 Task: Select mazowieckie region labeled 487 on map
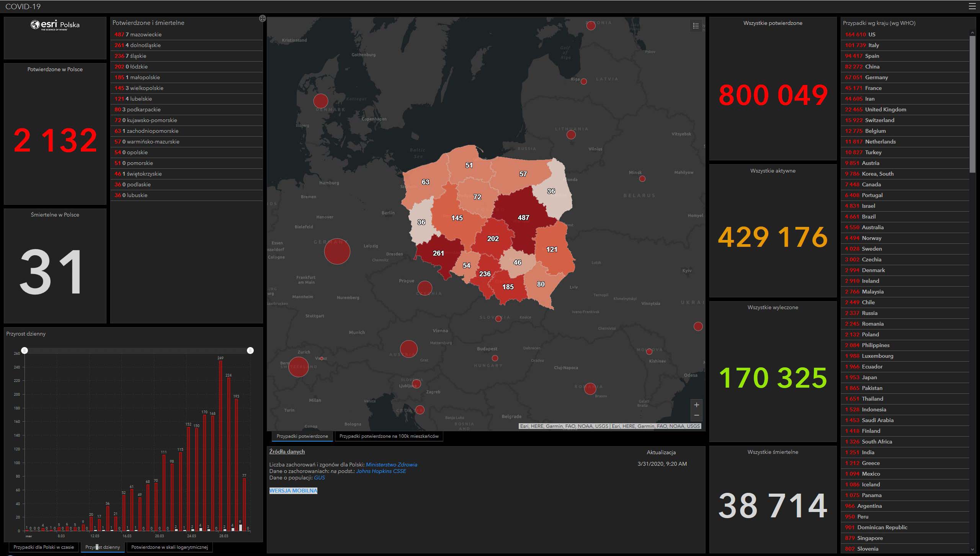523,218
